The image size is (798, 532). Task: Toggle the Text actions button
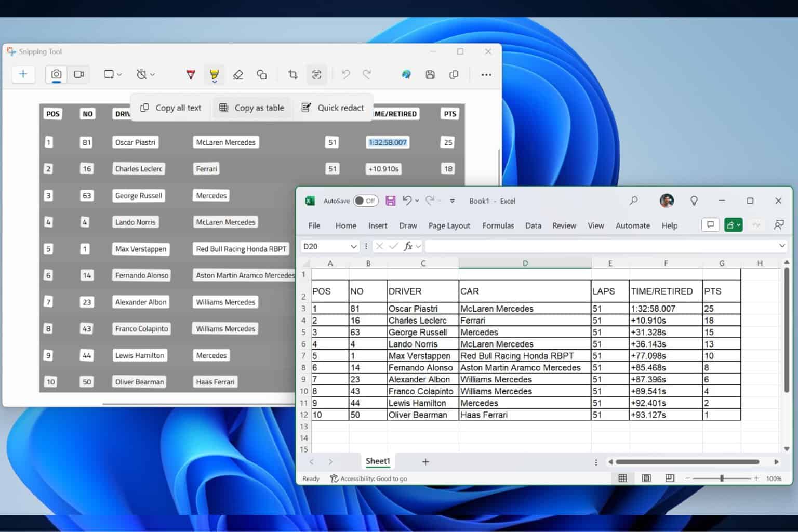316,75
